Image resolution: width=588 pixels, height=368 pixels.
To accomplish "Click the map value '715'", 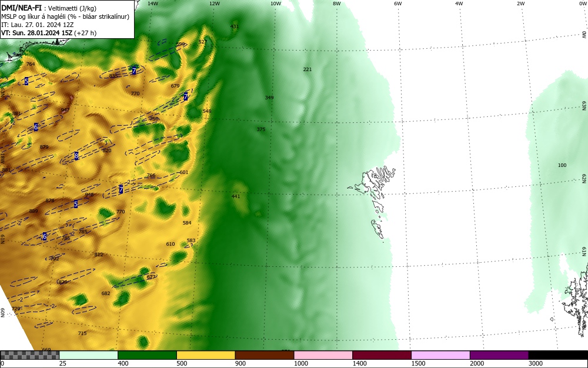I will coord(82,333).
